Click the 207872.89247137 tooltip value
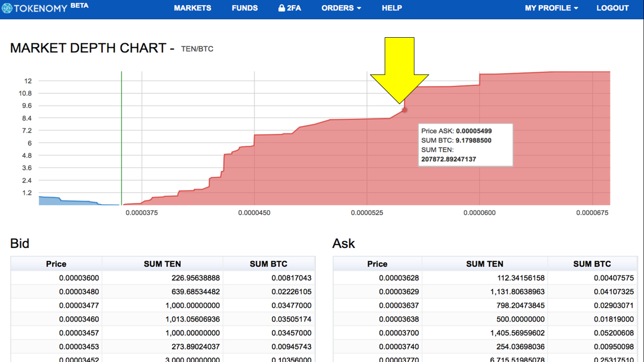This screenshot has height=362, width=644. point(449,159)
